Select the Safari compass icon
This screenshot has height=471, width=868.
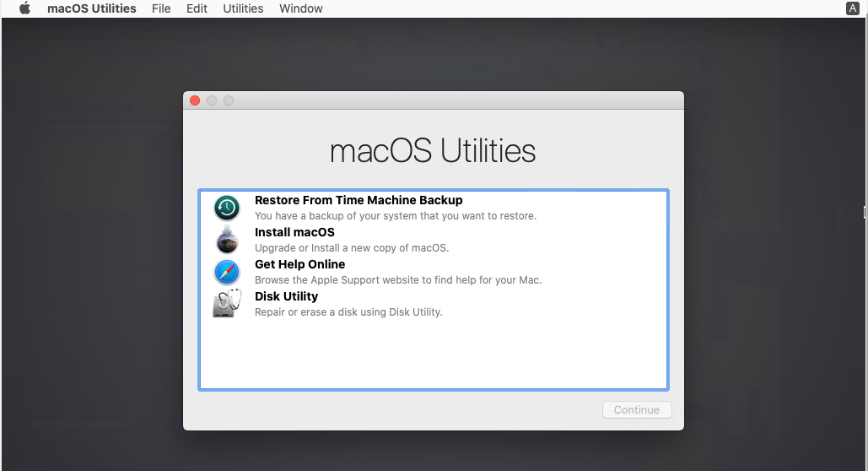click(226, 272)
